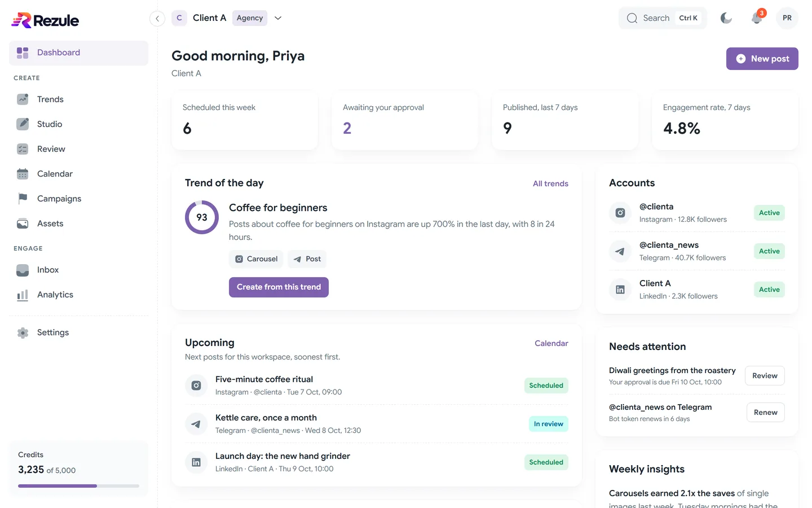
Task: Click Create from this trend
Action: coord(279,287)
